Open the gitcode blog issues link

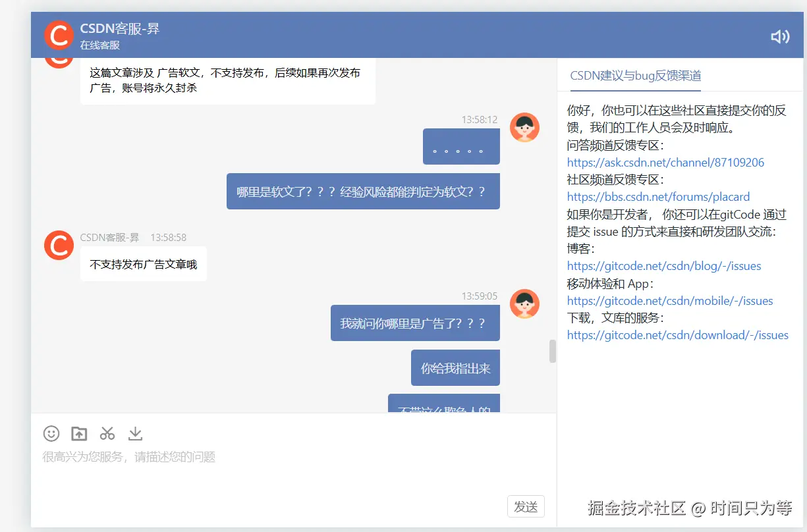pyautogui.click(x=663, y=266)
